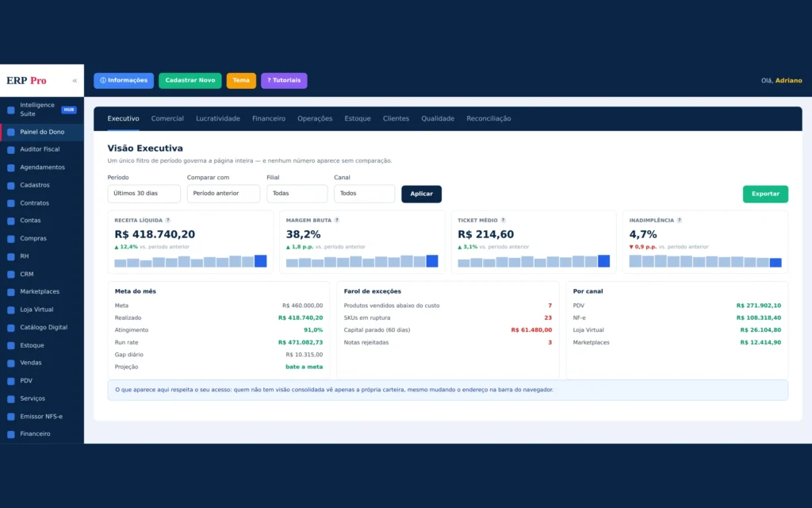
Task: Click the CRM sidebar icon
Action: pyautogui.click(x=11, y=275)
